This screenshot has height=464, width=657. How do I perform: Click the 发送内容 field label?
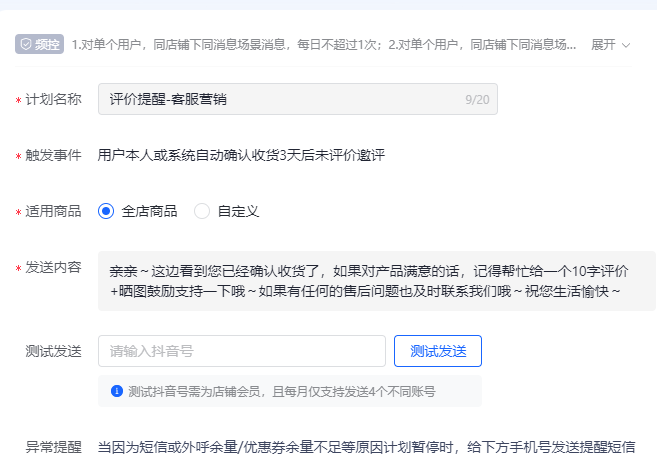click(53, 267)
